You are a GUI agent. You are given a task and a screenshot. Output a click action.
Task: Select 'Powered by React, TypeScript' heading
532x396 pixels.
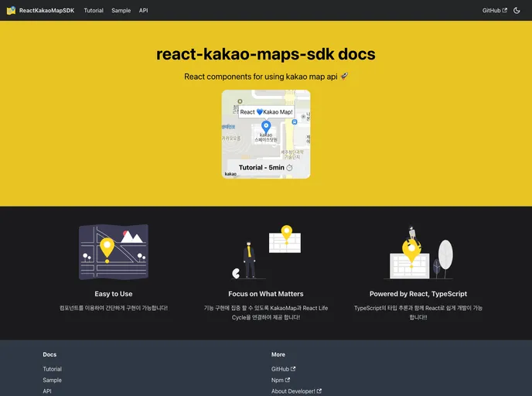click(418, 294)
